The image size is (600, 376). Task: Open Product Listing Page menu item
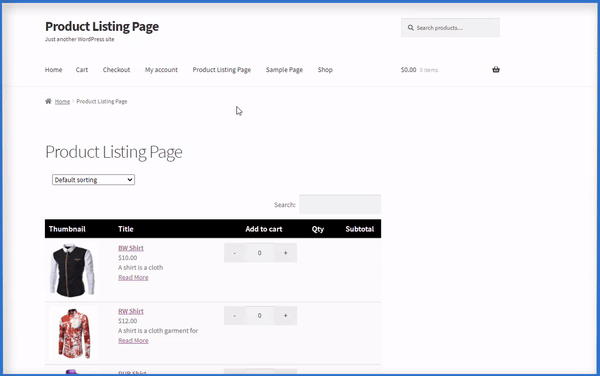pos(222,70)
